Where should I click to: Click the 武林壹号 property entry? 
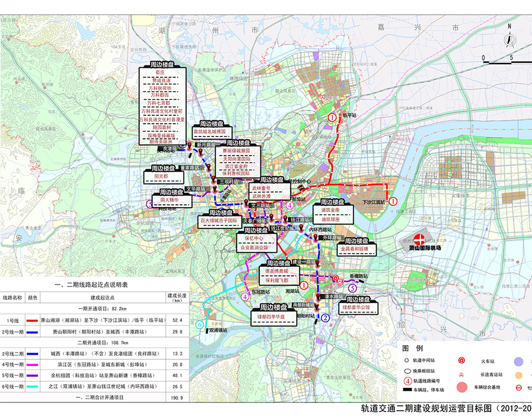pos(262,188)
